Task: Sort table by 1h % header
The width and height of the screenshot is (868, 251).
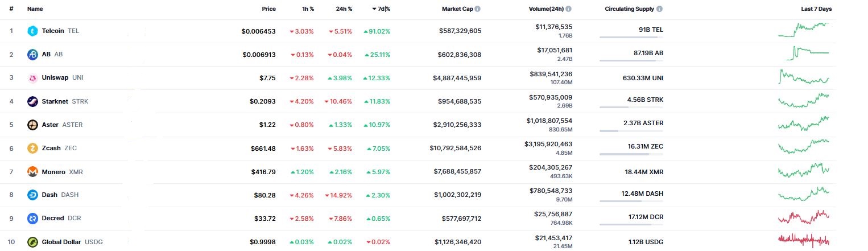Action: tap(308, 9)
